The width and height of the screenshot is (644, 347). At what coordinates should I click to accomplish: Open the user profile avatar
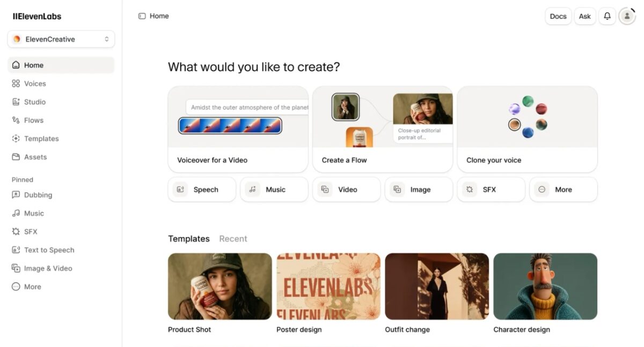click(627, 16)
